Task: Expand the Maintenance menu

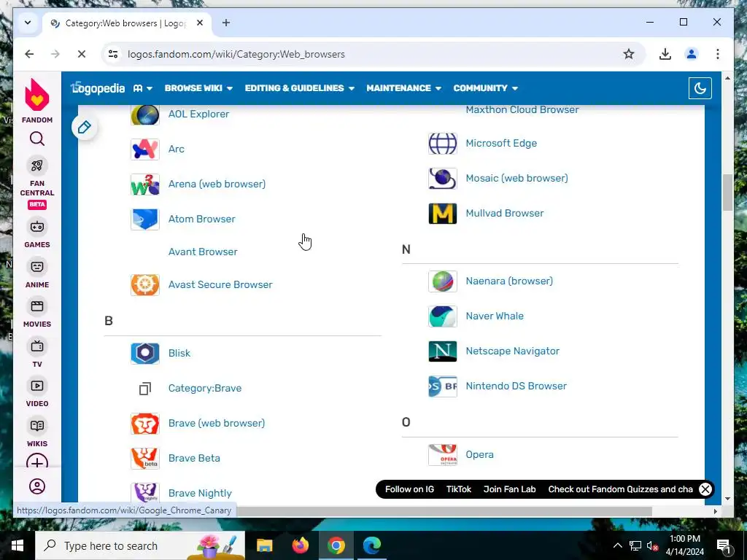Action: pyautogui.click(x=404, y=88)
